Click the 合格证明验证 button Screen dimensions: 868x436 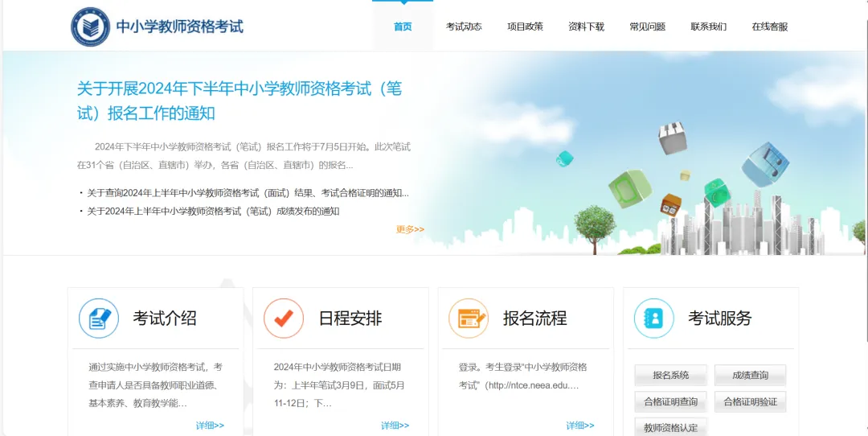point(750,401)
